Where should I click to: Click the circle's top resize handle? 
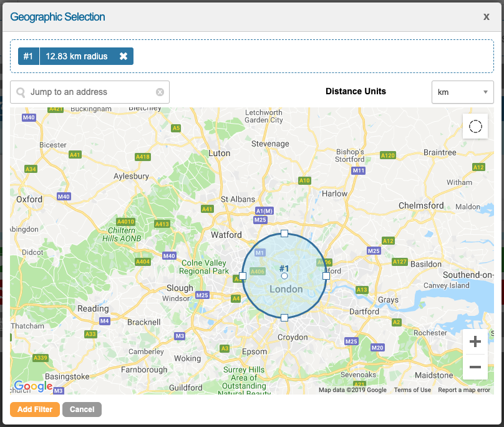(284, 233)
